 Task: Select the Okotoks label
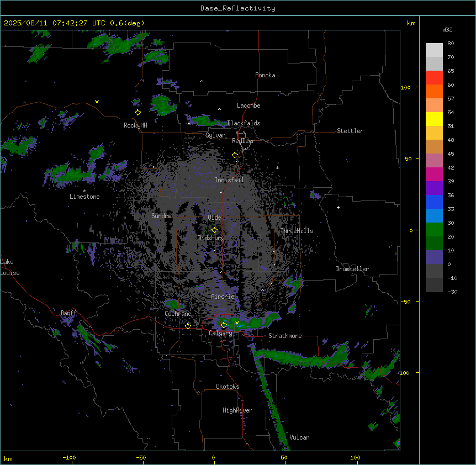coord(228,387)
